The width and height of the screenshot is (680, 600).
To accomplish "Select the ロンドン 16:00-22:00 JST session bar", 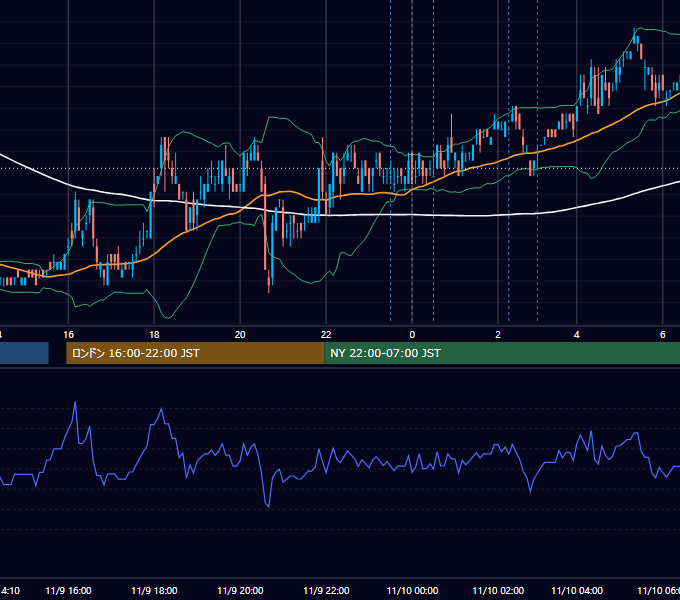I will coord(195,353).
